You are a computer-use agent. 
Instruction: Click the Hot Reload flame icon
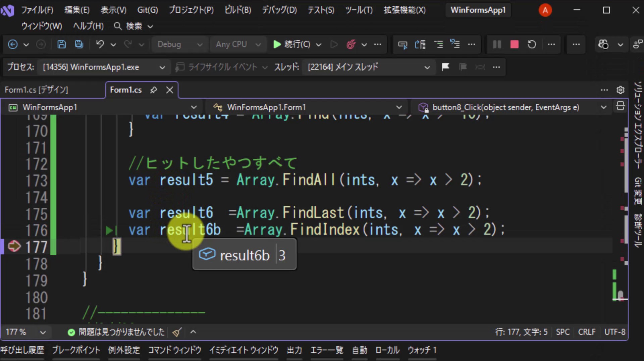coord(351,44)
